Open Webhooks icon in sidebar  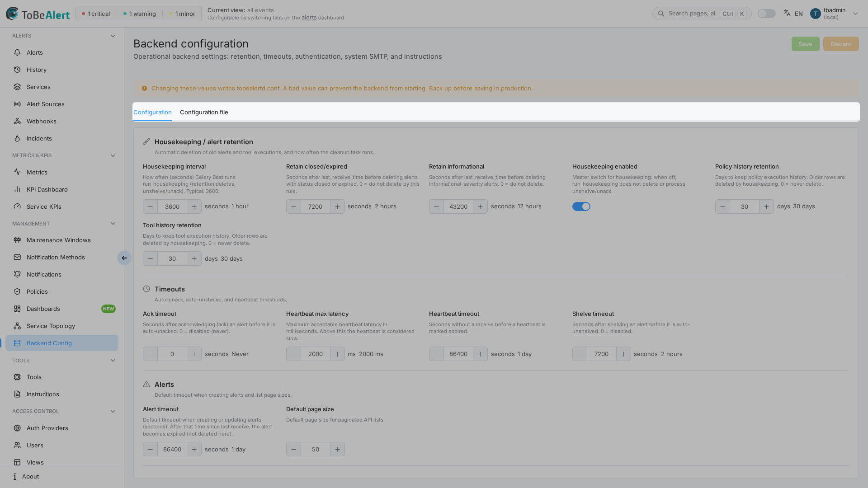[x=17, y=121]
